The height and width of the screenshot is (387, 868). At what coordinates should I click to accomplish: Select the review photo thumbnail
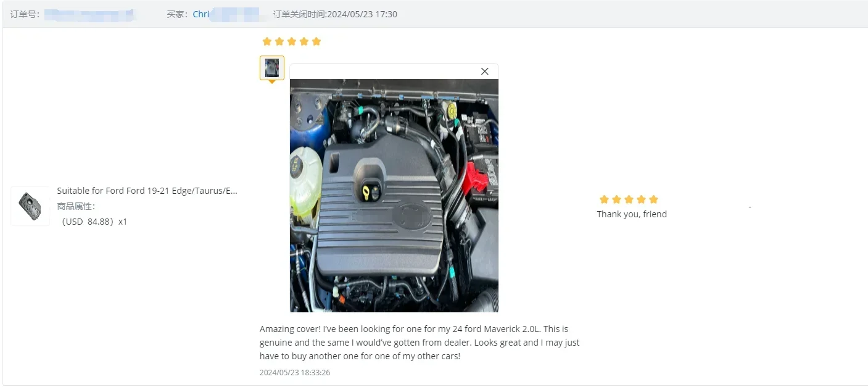[x=272, y=68]
